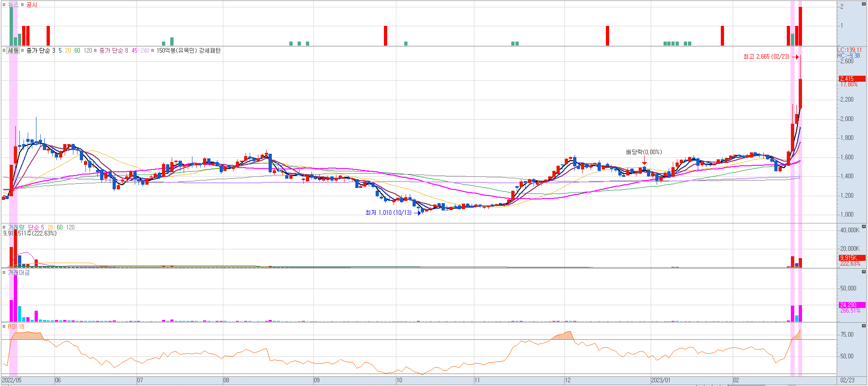Close the volume (거래량) panel
This screenshot has width=868, height=386.
click(x=864, y=227)
